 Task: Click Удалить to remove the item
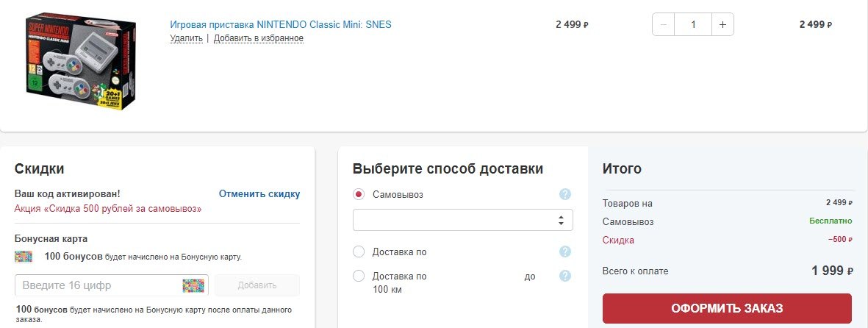tap(186, 38)
